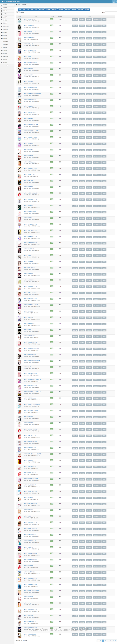The height and width of the screenshot is (644, 117).
Task: Click the search input field above the table
Action: click(110, 13)
